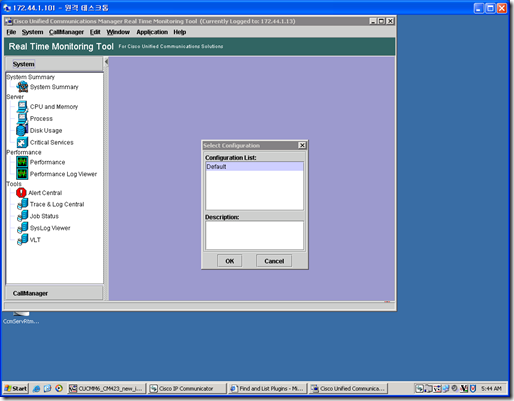The height and width of the screenshot is (401, 514).
Task: Open the File menu
Action: tap(11, 32)
